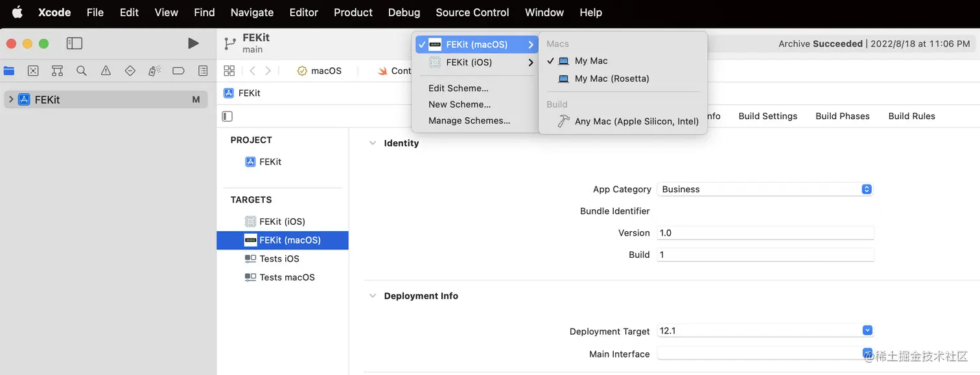Expand FEKit project in navigator

click(x=11, y=99)
